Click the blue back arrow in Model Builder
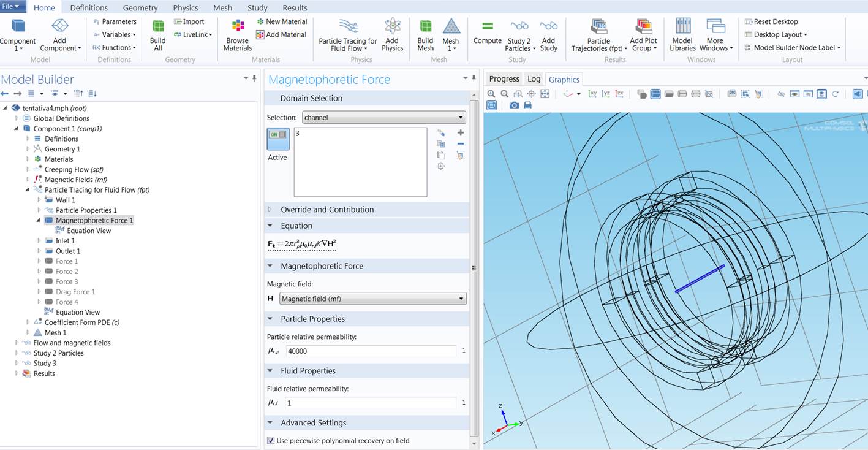Viewport: 868px width, 450px height. pos(5,94)
